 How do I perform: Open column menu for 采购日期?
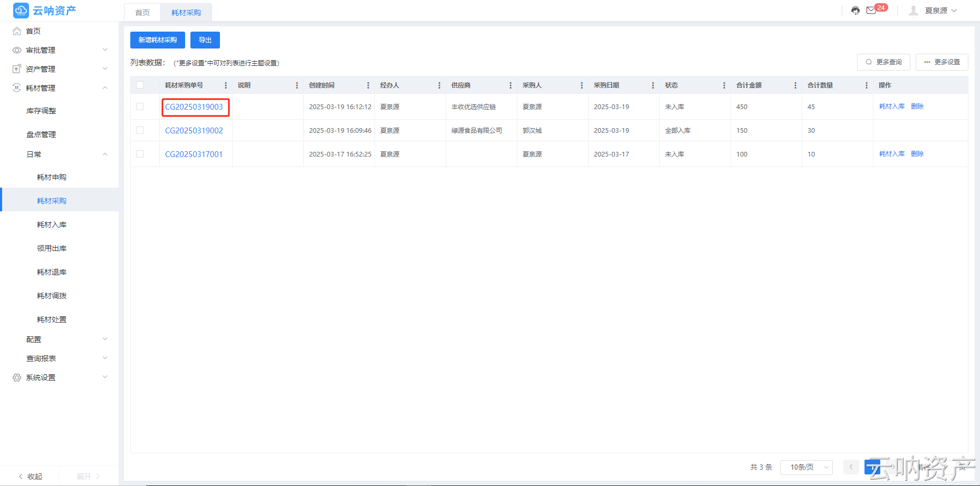(653, 85)
